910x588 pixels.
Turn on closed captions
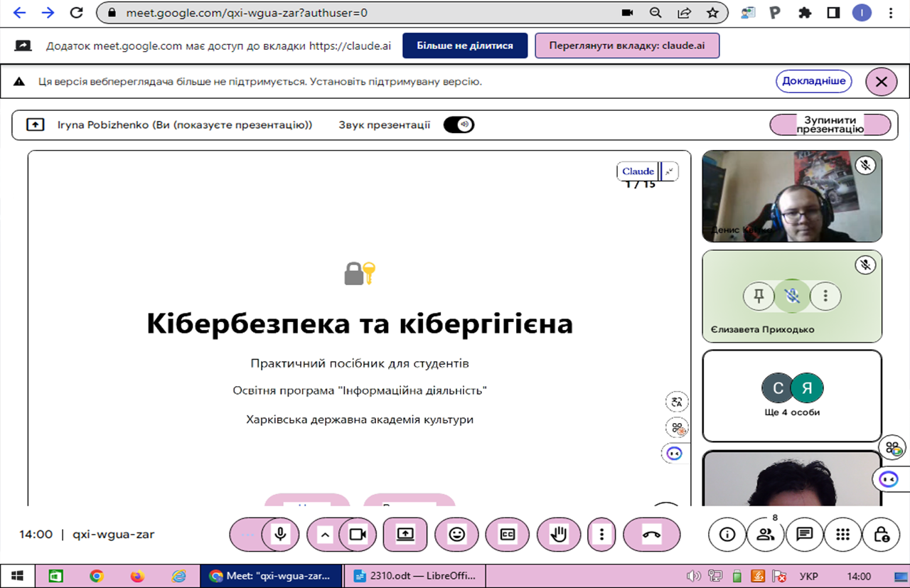tap(507, 535)
